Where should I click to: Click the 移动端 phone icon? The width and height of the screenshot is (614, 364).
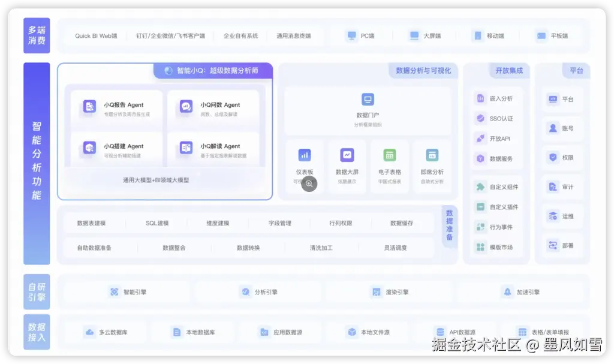(x=478, y=35)
